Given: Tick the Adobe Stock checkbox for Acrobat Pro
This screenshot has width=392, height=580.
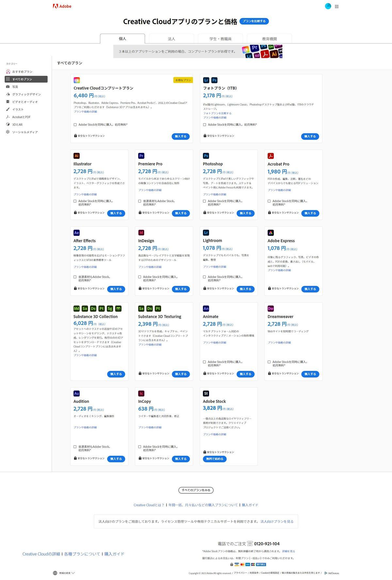Looking at the screenshot, I should (x=269, y=201).
